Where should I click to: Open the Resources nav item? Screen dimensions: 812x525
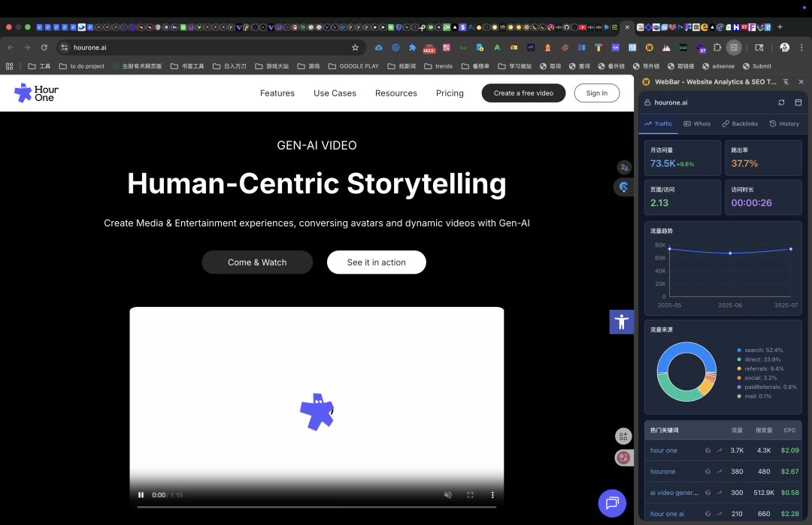click(396, 93)
